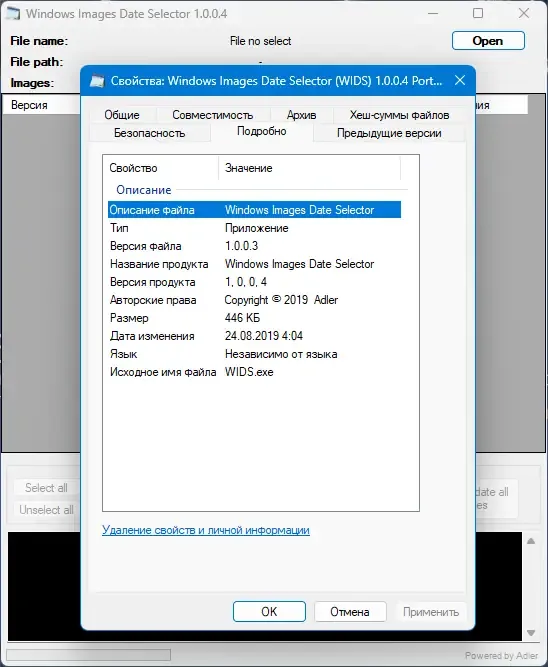Image resolution: width=548 pixels, height=667 pixels.
Task: Select the Архив tab
Action: point(301,115)
